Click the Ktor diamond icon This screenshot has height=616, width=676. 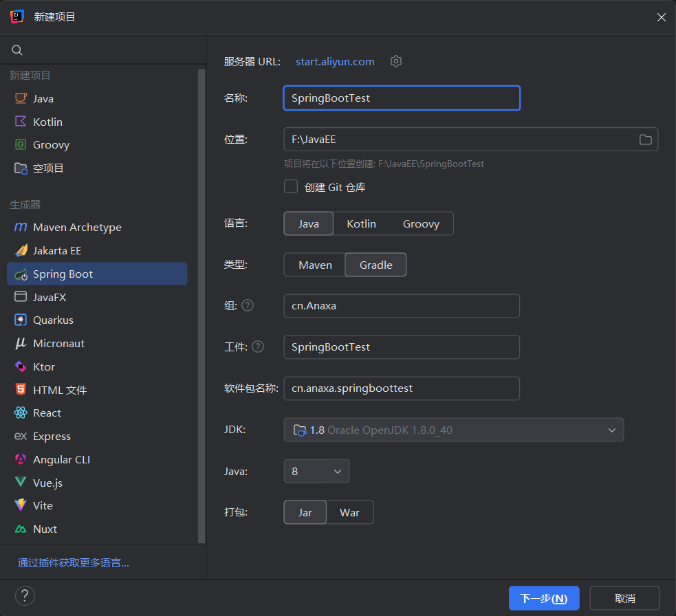point(21,366)
